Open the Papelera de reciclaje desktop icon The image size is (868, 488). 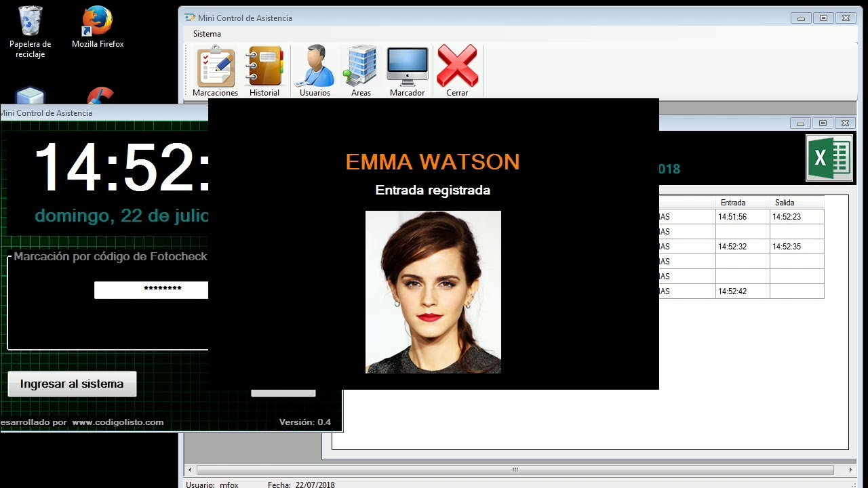pyautogui.click(x=31, y=32)
